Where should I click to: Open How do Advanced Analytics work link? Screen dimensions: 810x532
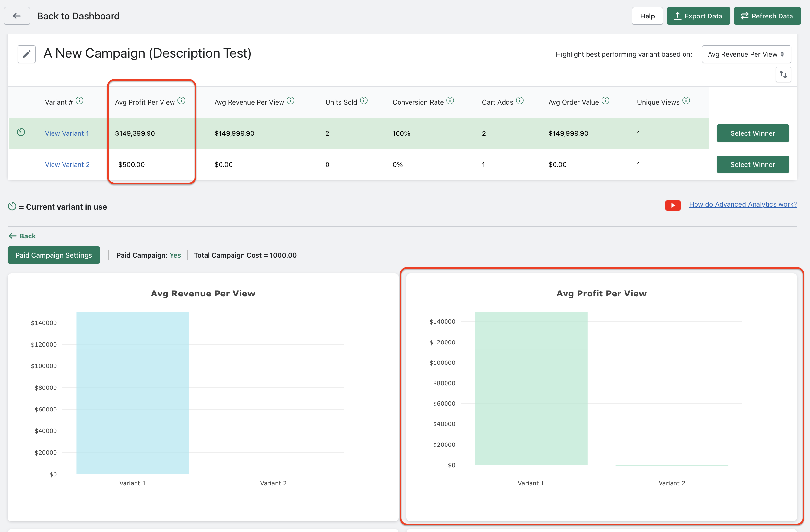click(x=743, y=204)
